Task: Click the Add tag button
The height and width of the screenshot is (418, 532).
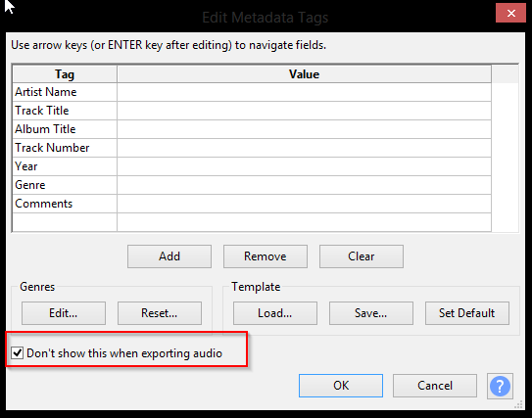Action: [169, 256]
